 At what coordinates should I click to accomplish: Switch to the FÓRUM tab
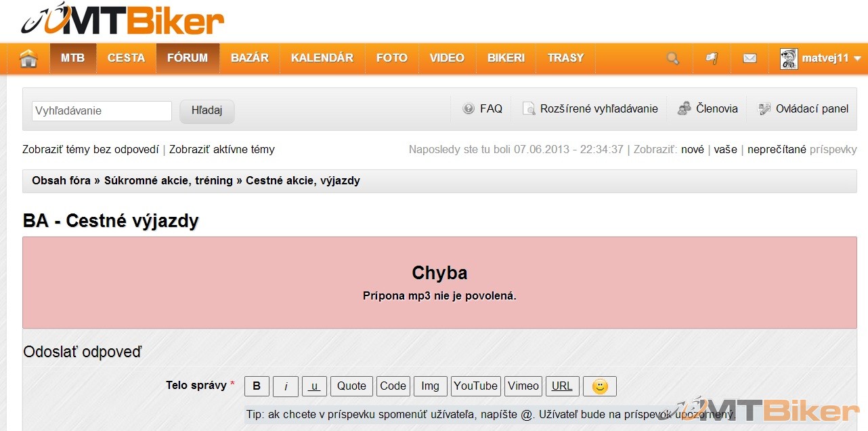point(188,58)
